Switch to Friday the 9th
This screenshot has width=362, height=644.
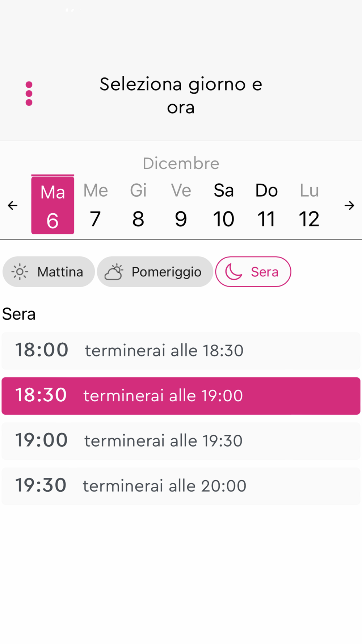click(181, 205)
